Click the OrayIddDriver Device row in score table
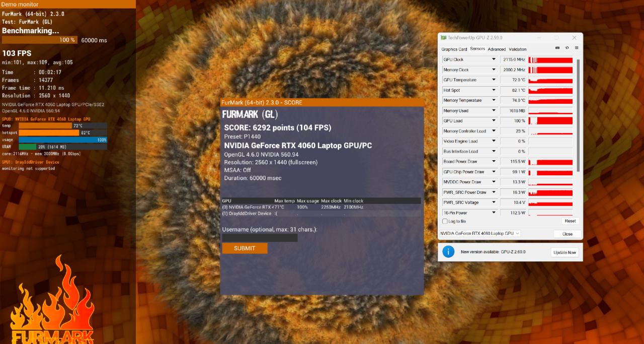 (x=321, y=214)
